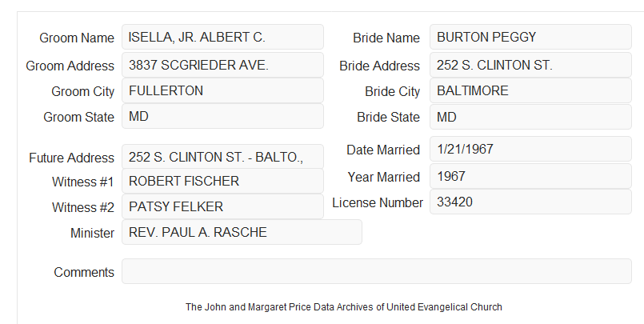Select the Future Address text box
The height and width of the screenshot is (324, 644).
pos(222,157)
